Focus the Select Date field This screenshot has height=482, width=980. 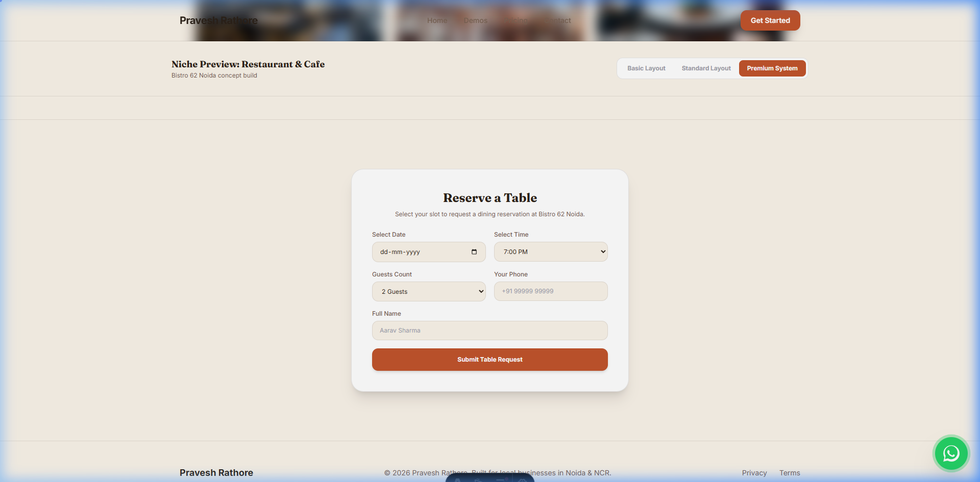click(x=429, y=252)
